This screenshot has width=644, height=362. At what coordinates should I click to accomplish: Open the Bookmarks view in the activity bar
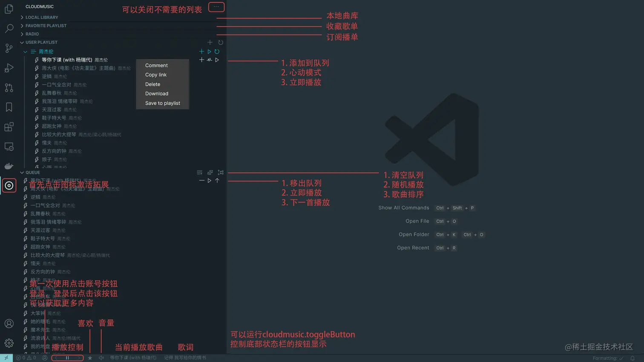click(9, 107)
